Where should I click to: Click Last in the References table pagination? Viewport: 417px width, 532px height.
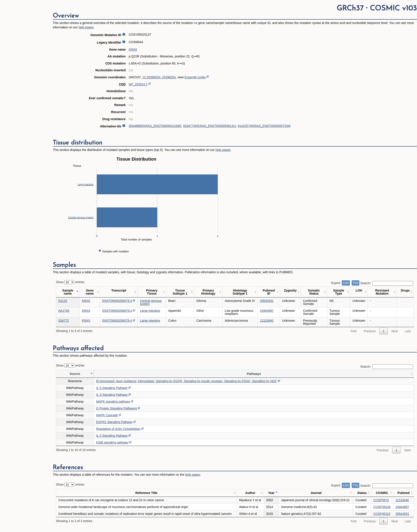click(408, 521)
